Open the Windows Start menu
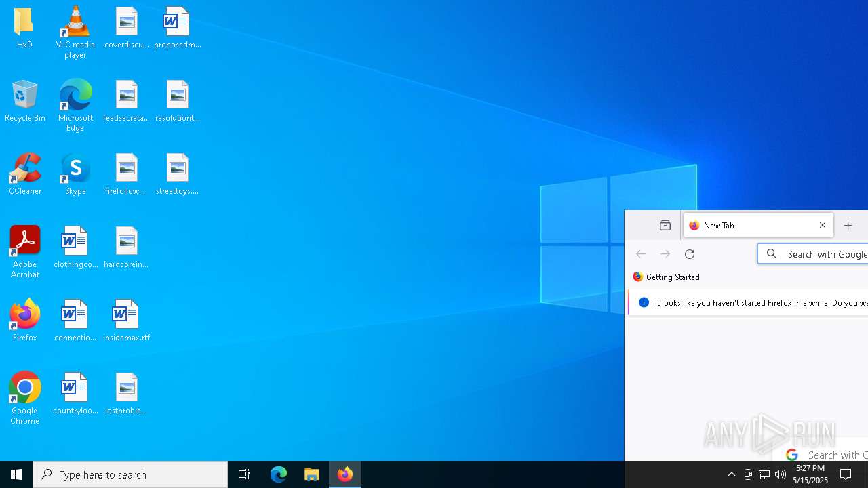Image resolution: width=868 pixels, height=488 pixels. click(x=16, y=474)
